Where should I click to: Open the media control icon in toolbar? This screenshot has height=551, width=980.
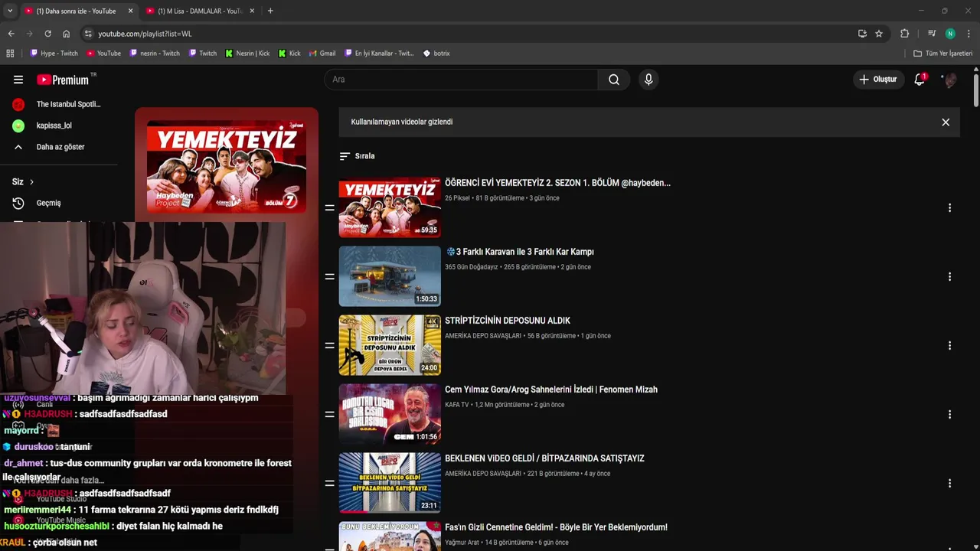(x=932, y=34)
